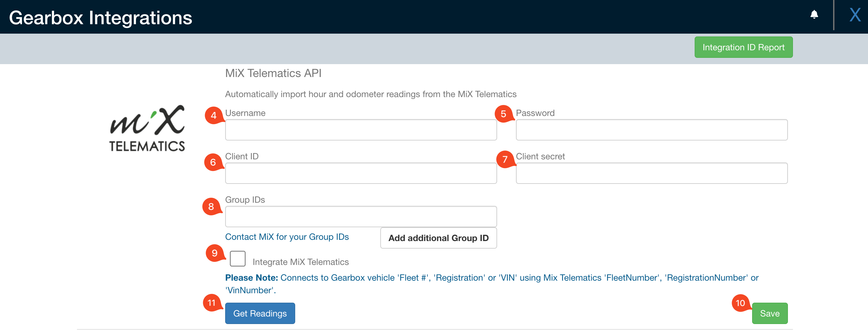Click the X icon in the top bar

point(855,15)
